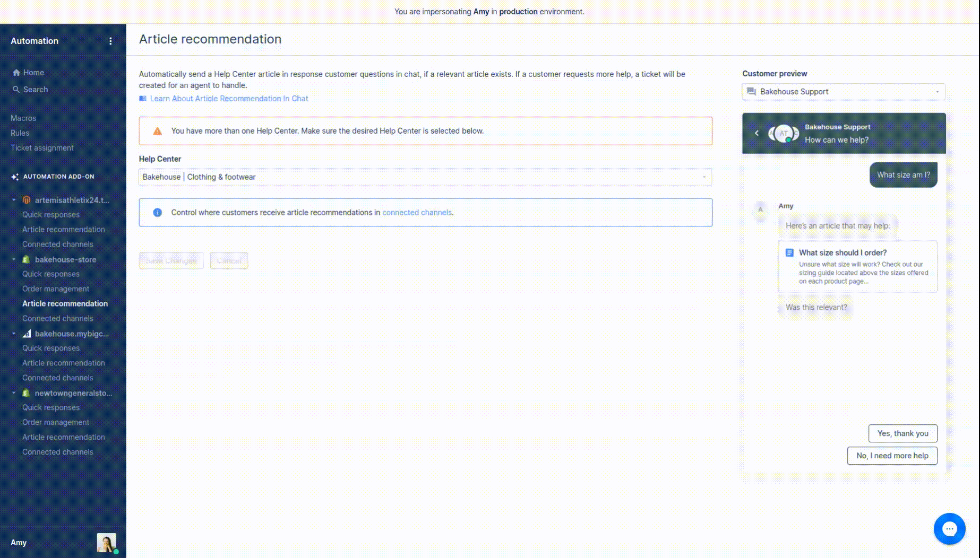Open Connected channels under bakehouse.mybigc
Viewport: 980px width, 558px height.
coord(58,378)
